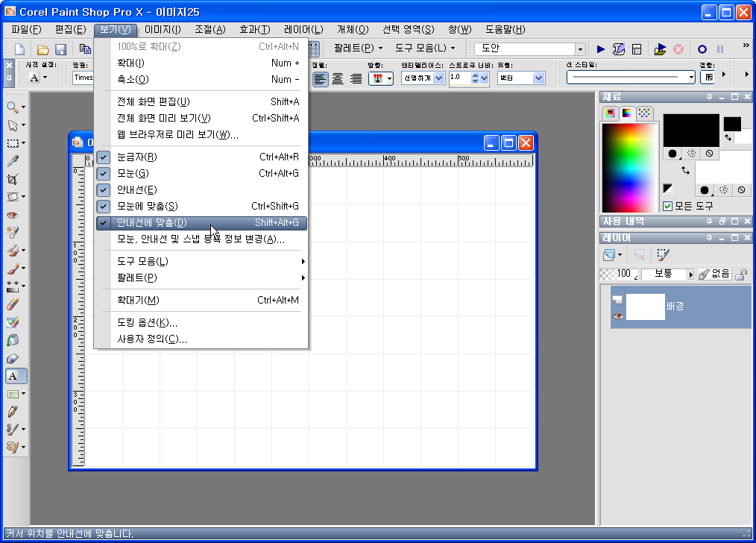Select the Paint Brush tool

point(13,269)
